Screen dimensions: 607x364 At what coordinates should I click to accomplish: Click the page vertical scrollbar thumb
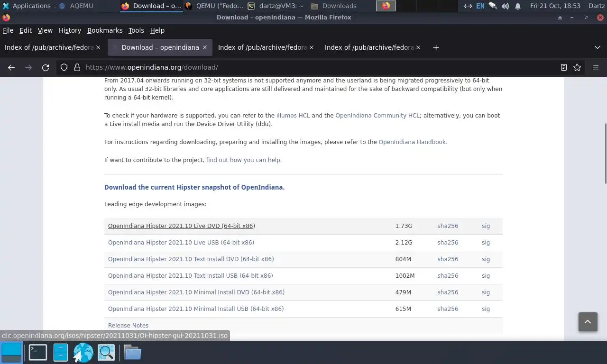(x=605, y=153)
